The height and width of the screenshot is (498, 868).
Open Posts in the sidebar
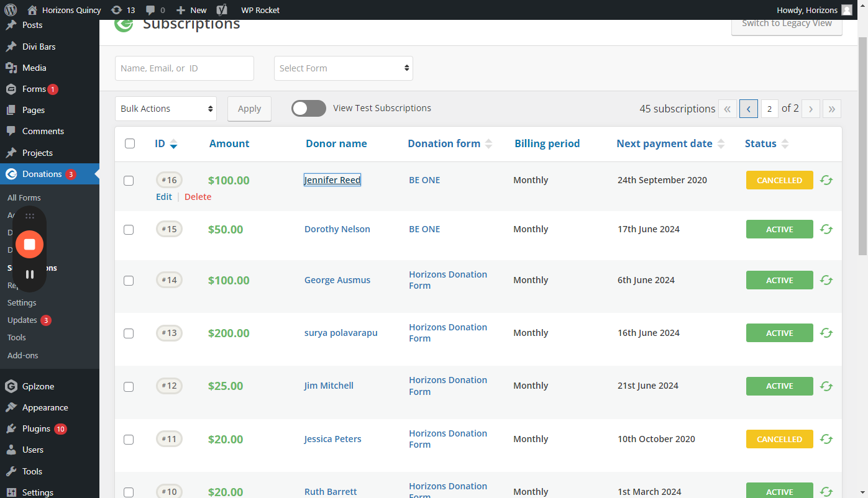[32, 25]
